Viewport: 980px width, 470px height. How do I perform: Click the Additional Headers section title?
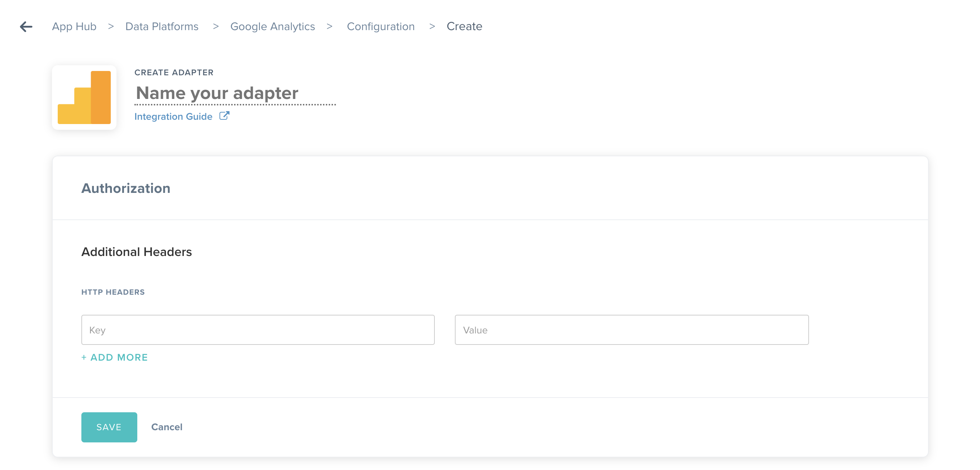137,252
